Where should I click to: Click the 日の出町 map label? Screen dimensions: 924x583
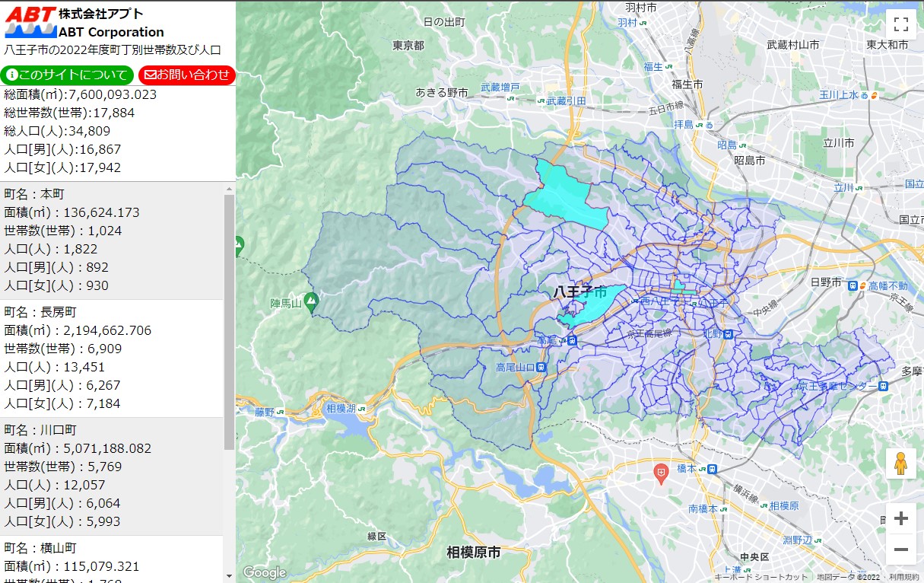coord(444,22)
